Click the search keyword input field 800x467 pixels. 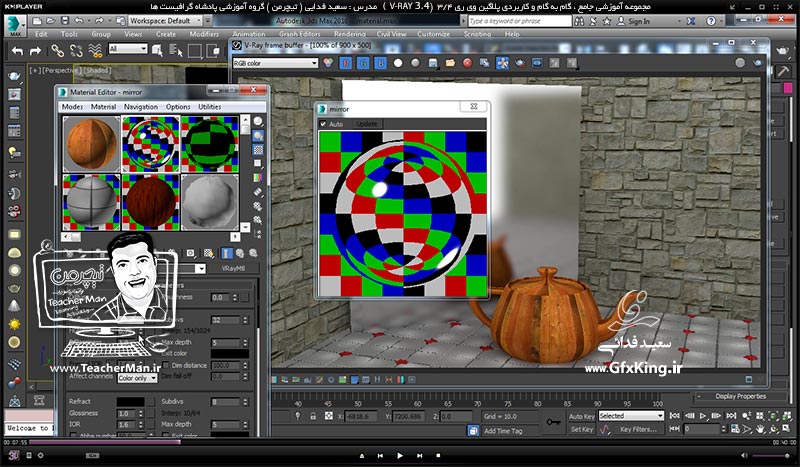click(519, 21)
